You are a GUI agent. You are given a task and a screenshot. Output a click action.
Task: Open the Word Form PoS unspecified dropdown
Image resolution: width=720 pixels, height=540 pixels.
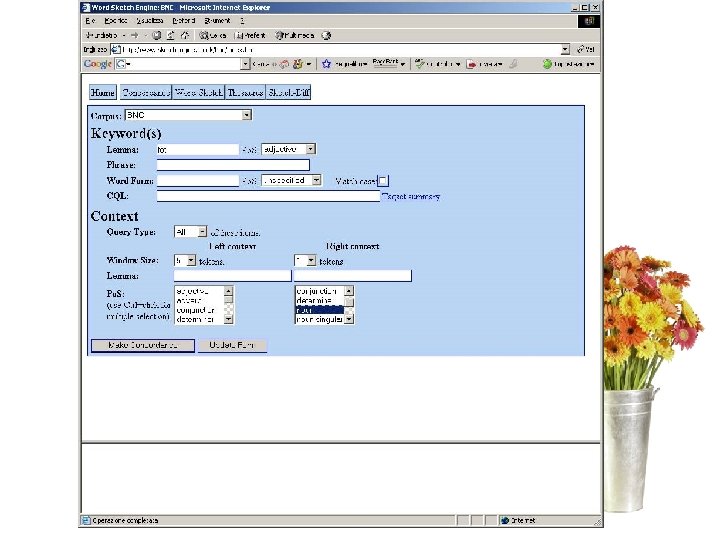(316, 180)
